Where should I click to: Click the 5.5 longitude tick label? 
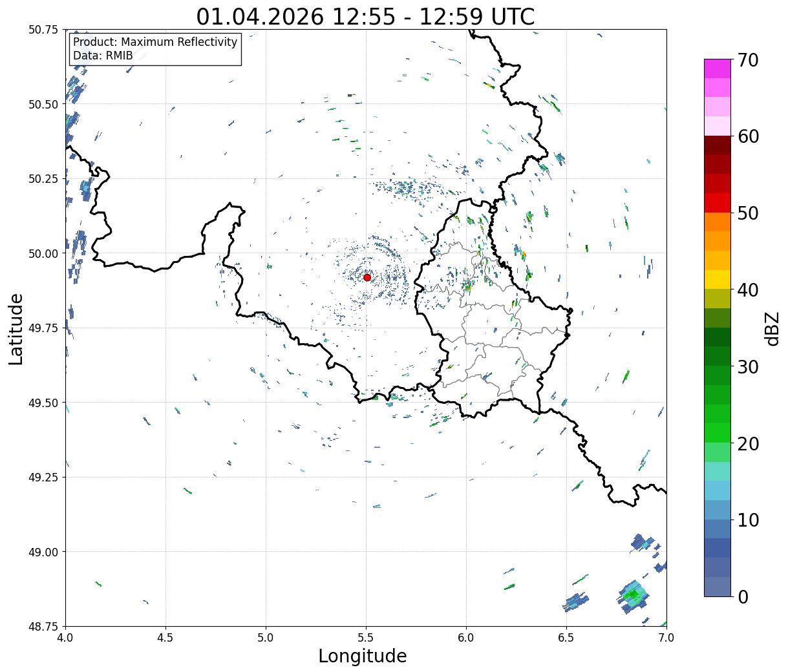pyautogui.click(x=366, y=637)
